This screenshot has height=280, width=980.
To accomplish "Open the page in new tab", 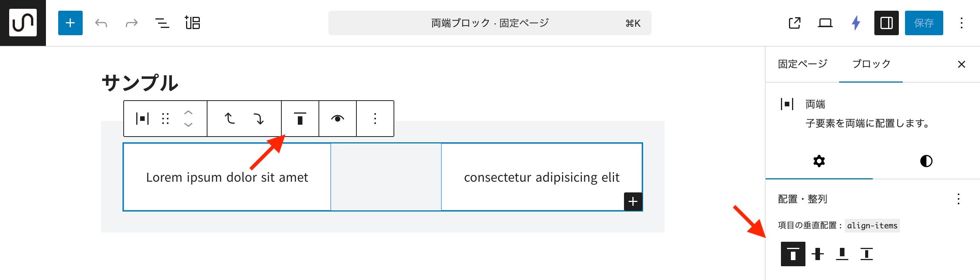I will (x=795, y=23).
